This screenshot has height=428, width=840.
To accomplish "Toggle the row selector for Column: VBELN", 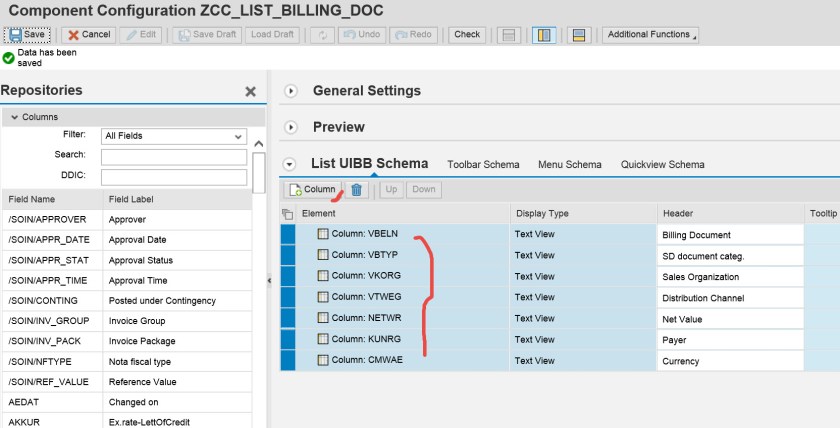I will (288, 234).
